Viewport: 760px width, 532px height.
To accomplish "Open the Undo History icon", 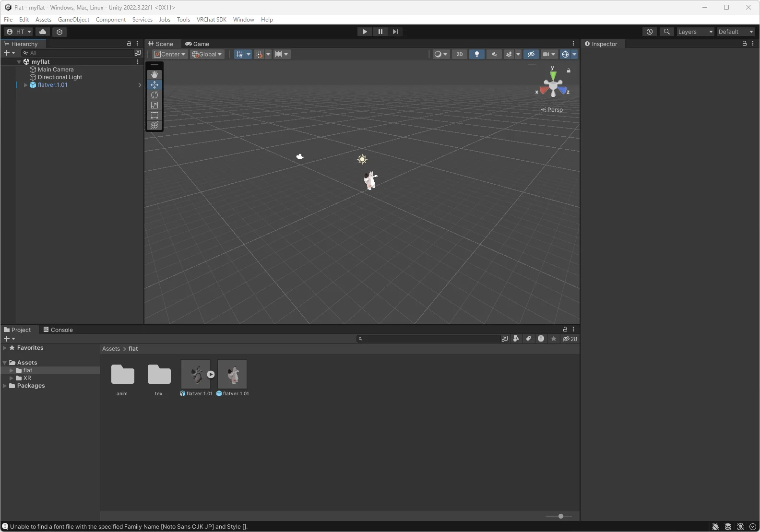I will pyautogui.click(x=650, y=32).
